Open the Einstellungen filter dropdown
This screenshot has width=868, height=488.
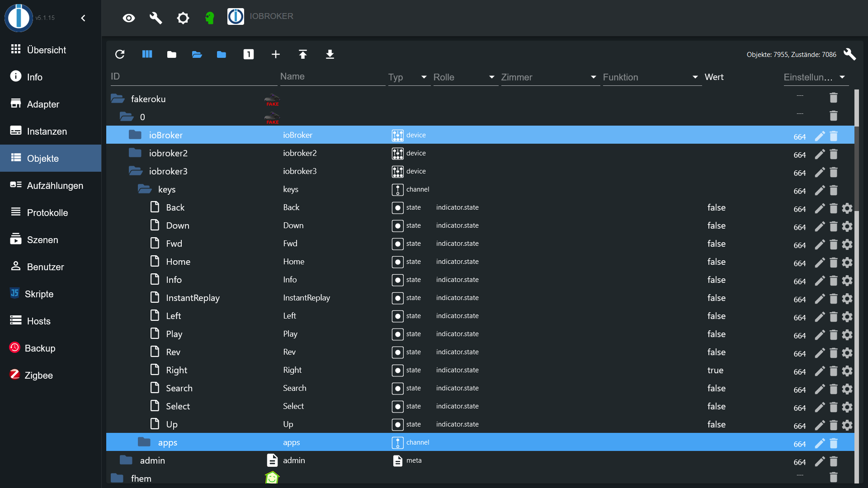pos(816,77)
